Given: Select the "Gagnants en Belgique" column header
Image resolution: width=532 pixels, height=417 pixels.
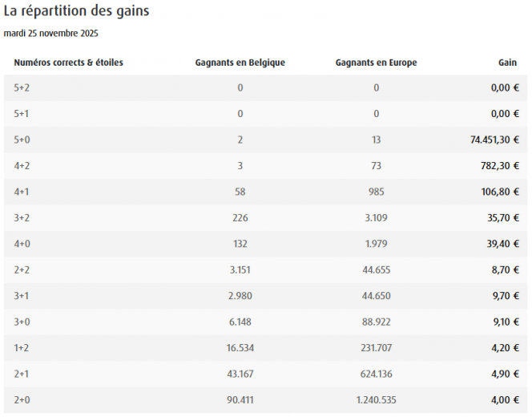Looking at the screenshot, I should (x=240, y=63).
